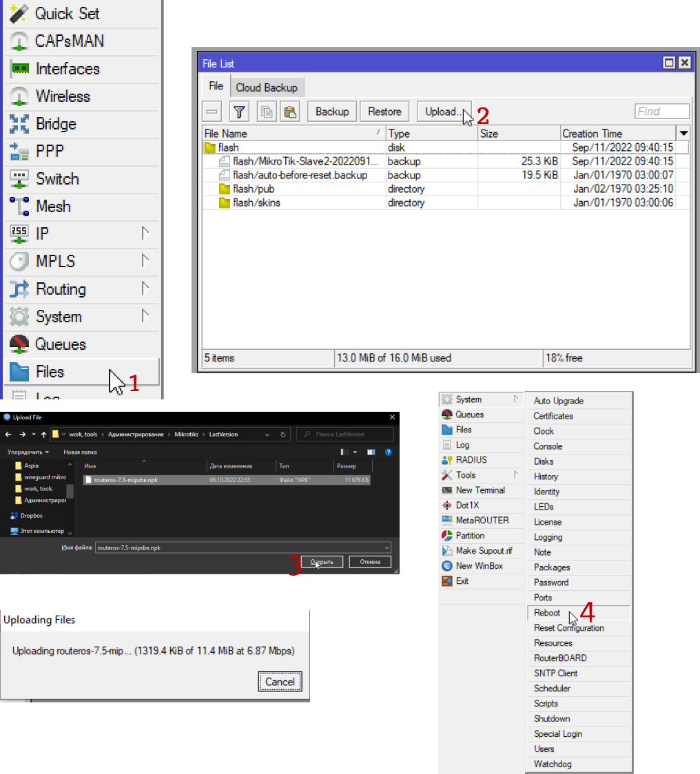
Task: Select the File tab in File List
Action: [216, 86]
